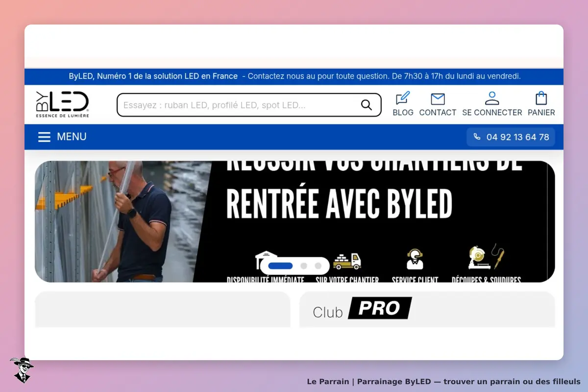Select the active first carousel indicator
This screenshot has height=392, width=588.
coord(281,266)
